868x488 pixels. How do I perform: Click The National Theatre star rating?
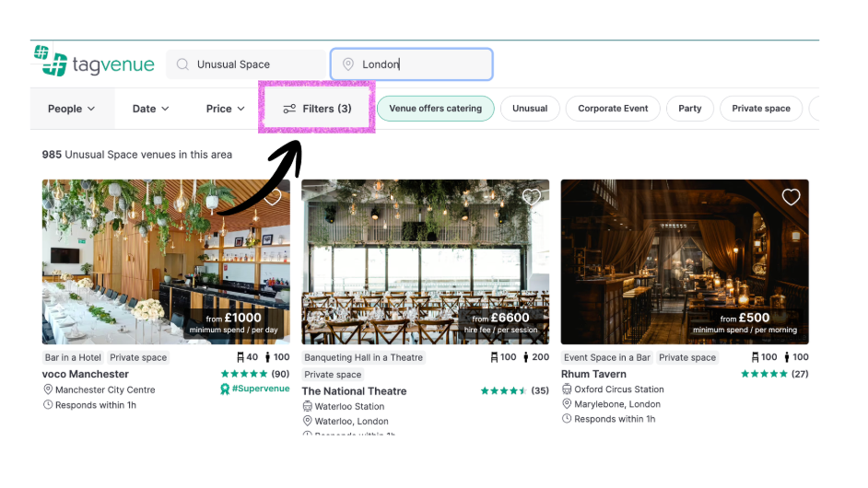(504, 390)
